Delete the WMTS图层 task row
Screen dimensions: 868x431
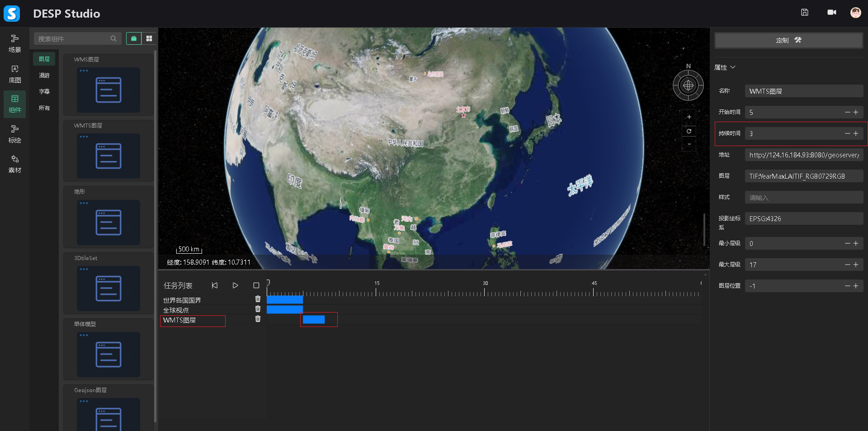(258, 319)
